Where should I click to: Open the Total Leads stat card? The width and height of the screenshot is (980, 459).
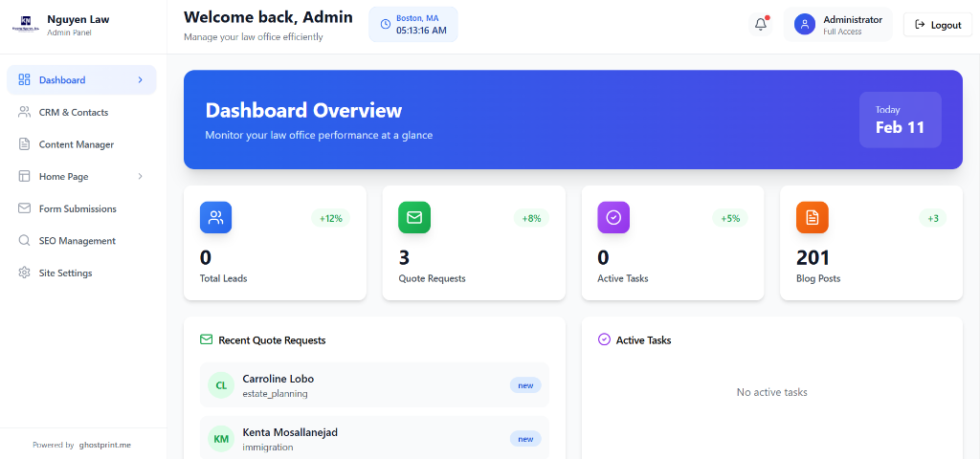point(275,243)
